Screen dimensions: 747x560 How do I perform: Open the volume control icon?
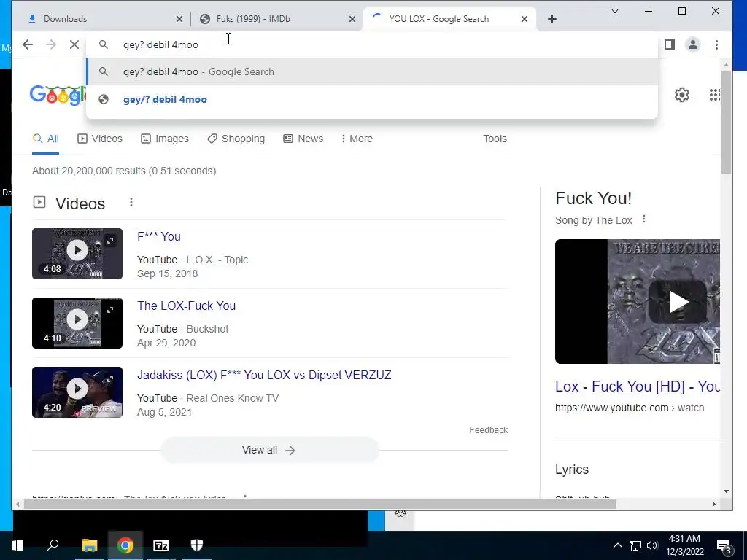coord(652,545)
